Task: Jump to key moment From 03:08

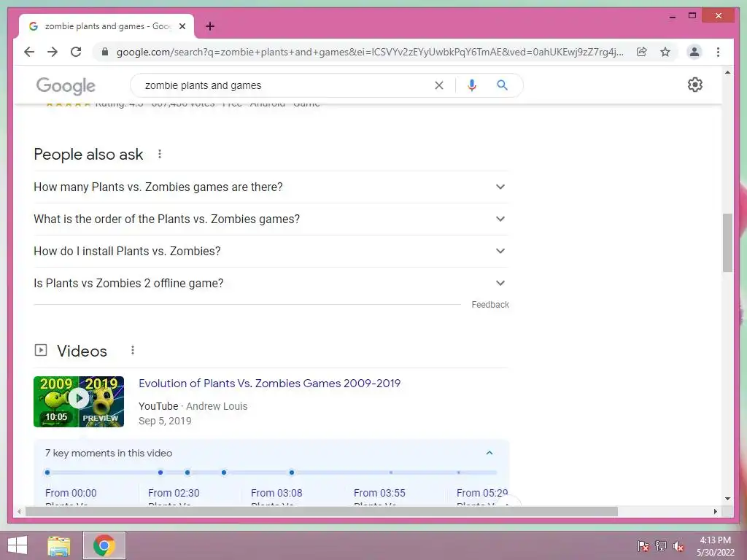Action: point(276,494)
